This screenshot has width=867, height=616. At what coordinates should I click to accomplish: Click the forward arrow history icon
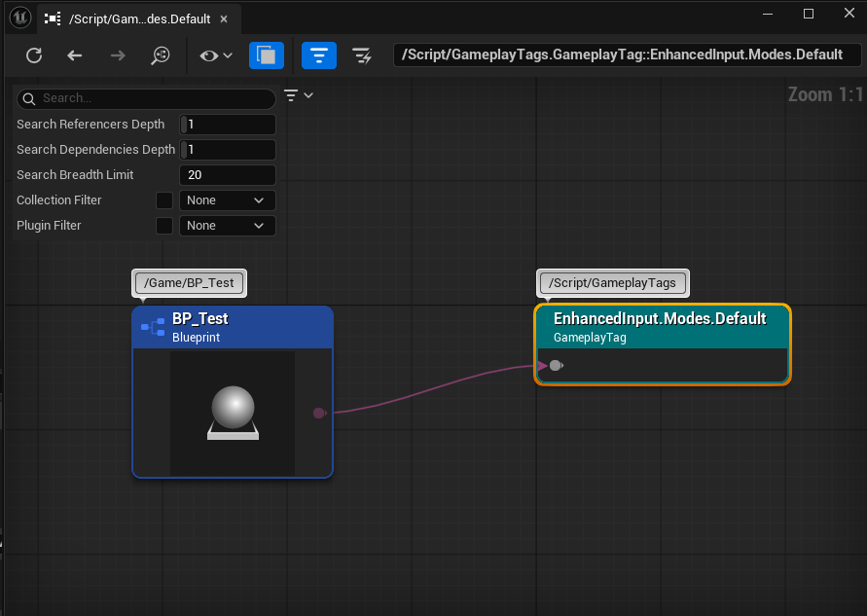[118, 55]
